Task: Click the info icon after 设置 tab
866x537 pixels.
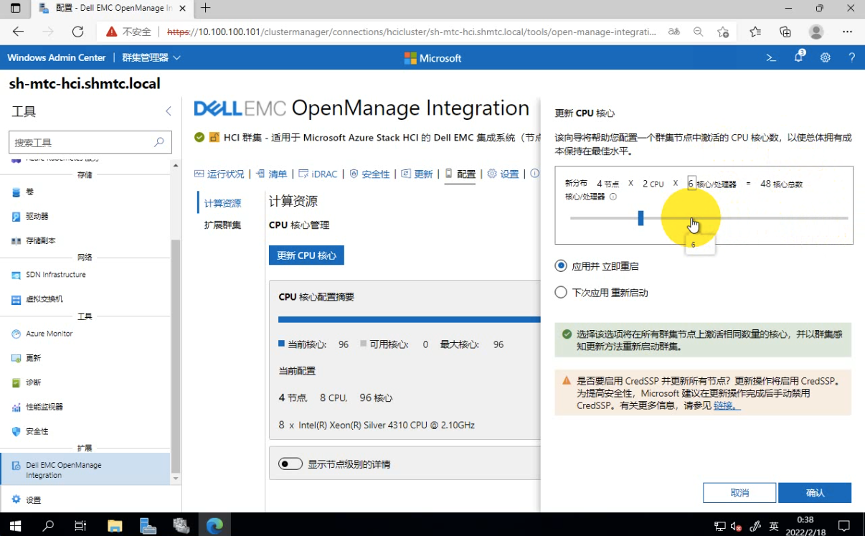Action: point(535,173)
